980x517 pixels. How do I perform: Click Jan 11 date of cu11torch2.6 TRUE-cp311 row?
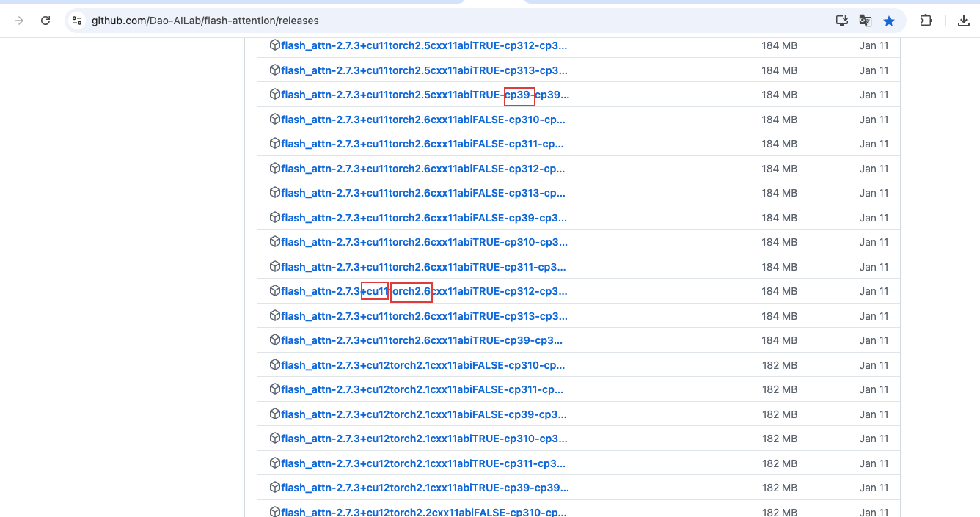coord(874,267)
